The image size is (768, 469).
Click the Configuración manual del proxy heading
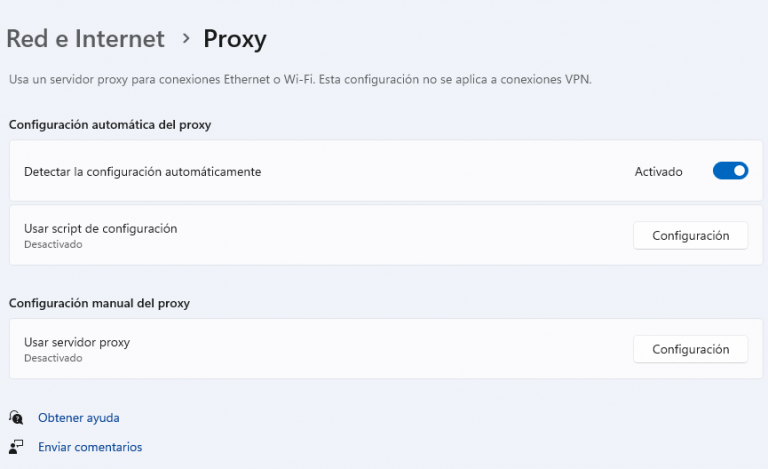pos(99,303)
